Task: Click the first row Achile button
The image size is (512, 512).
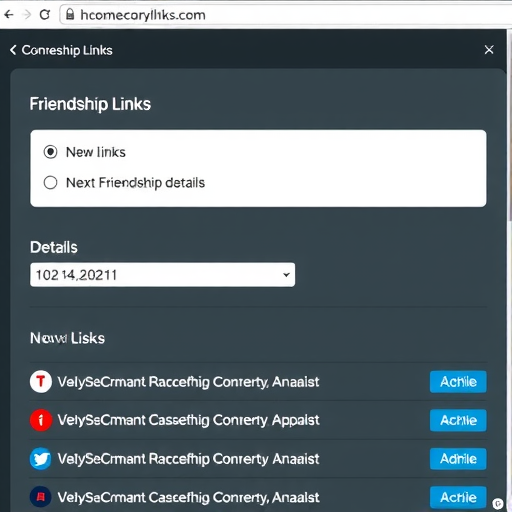Action: point(458,382)
